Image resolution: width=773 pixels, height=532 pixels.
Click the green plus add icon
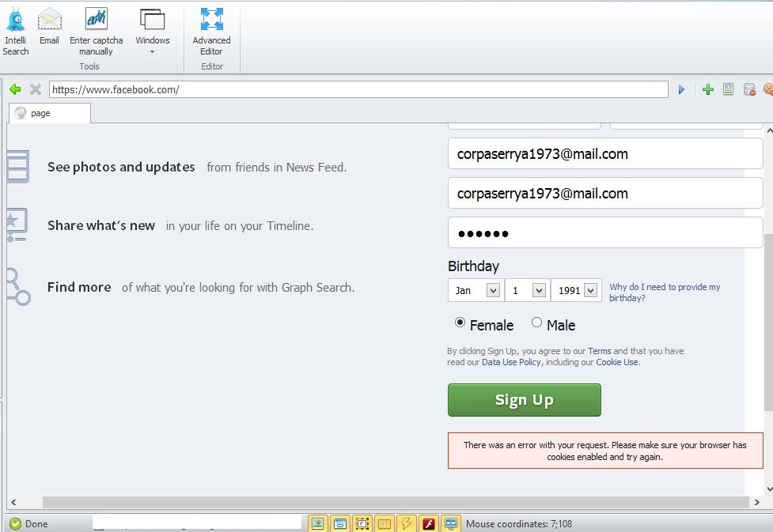(x=708, y=89)
